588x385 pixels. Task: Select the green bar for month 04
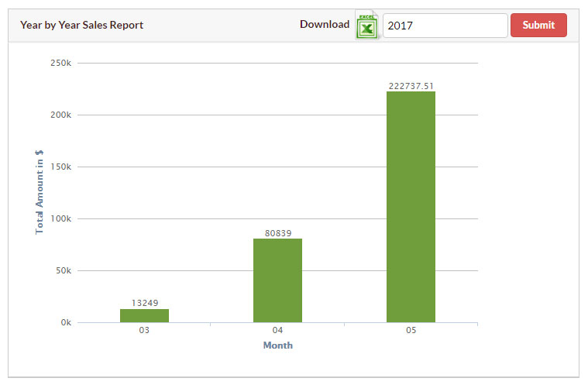tap(277, 280)
